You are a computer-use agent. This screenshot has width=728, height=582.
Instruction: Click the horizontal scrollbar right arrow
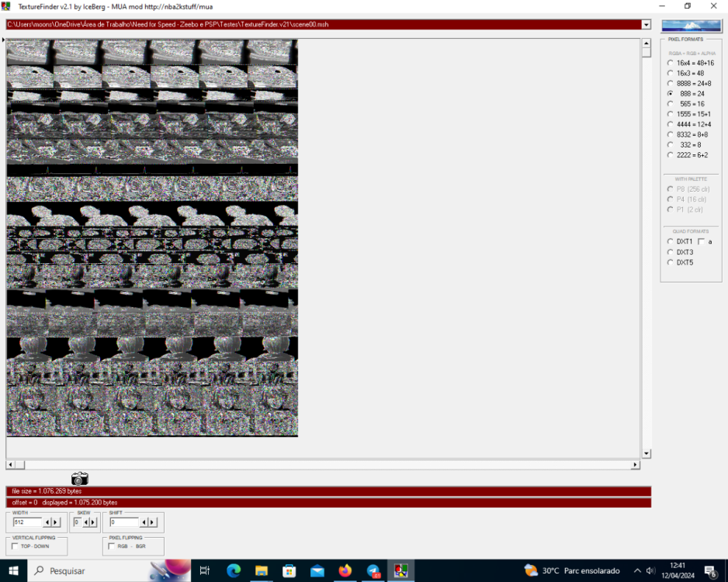pos(635,465)
